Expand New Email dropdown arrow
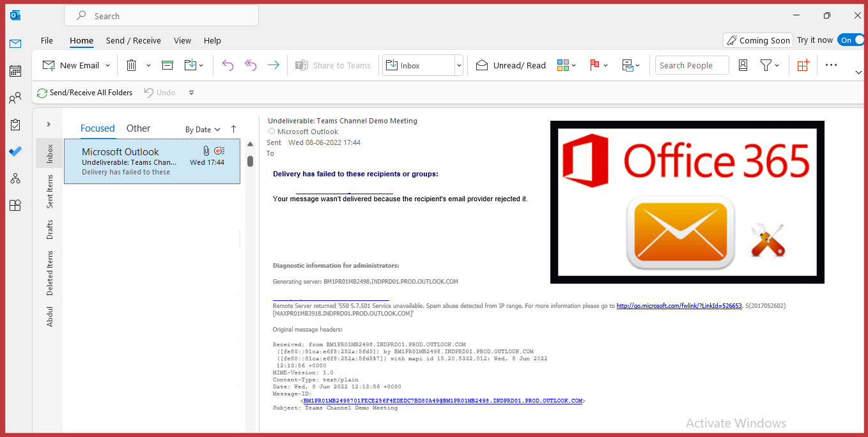The height and width of the screenshot is (437, 868). click(107, 65)
